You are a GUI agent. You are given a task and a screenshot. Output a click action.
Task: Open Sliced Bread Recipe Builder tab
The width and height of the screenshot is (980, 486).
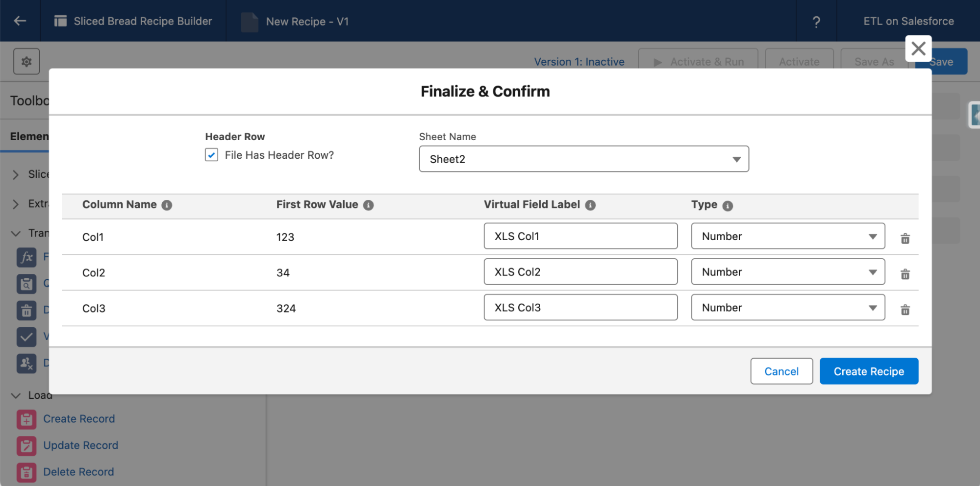click(x=133, y=21)
